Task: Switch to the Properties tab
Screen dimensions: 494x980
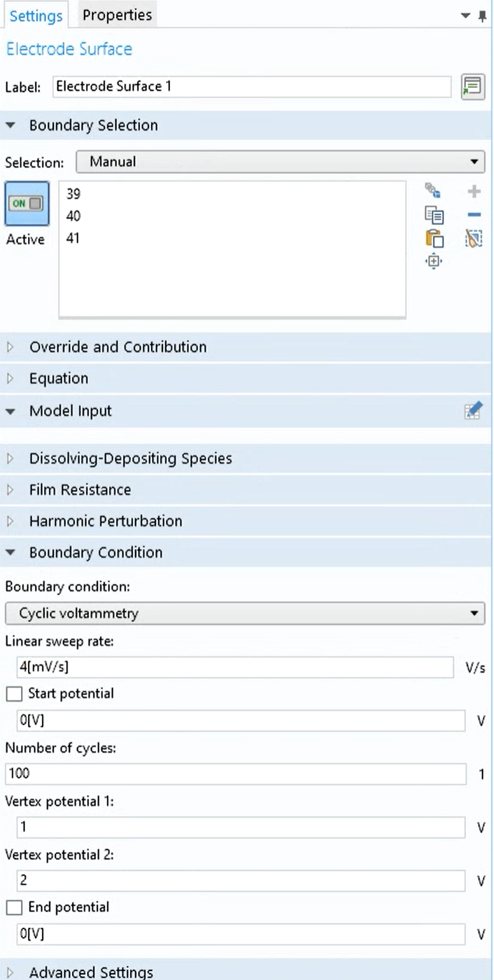Action: 117,15
